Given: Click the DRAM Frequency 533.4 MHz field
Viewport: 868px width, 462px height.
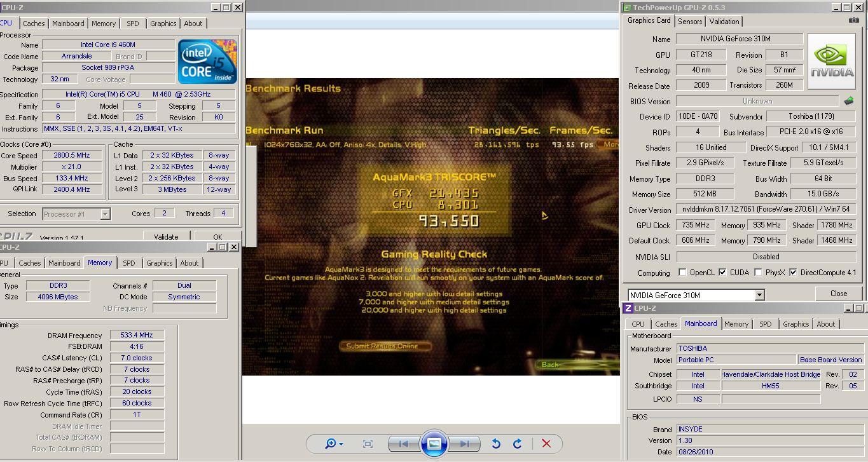Looking at the screenshot, I should [x=137, y=336].
